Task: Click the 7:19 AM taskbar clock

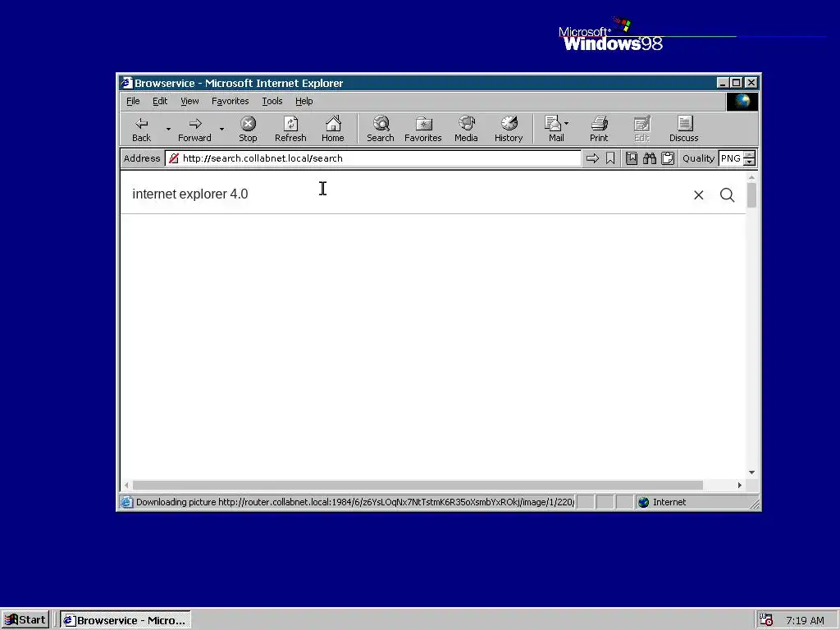Action: (x=805, y=620)
